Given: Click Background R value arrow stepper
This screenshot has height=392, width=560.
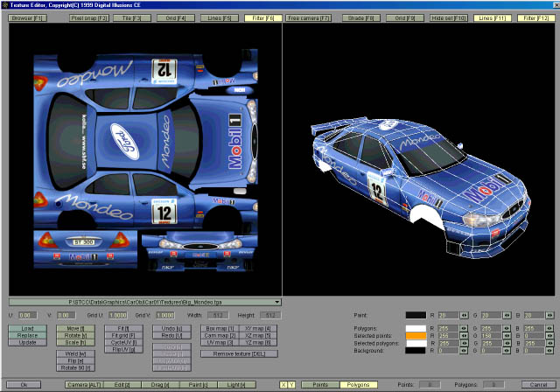Looking at the screenshot, I should (464, 351).
